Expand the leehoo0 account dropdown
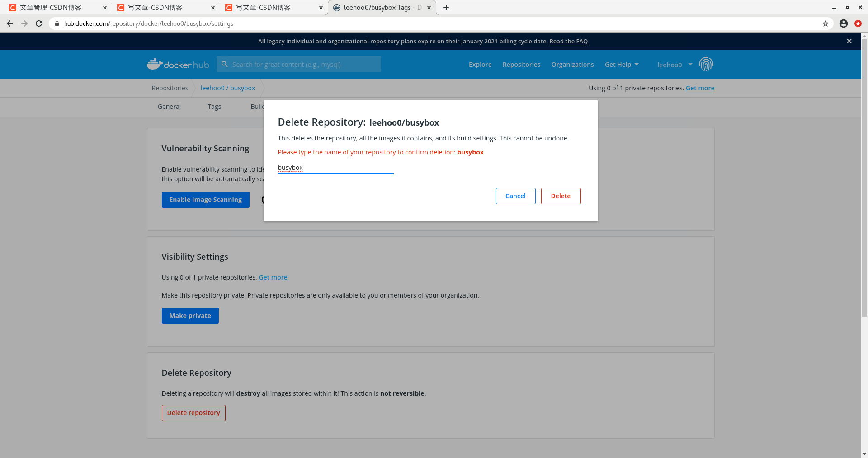 pyautogui.click(x=675, y=65)
